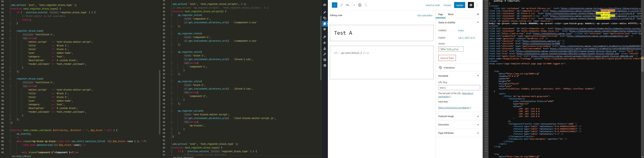
Task: Click the Preview button
Action: click(x=447, y=5)
